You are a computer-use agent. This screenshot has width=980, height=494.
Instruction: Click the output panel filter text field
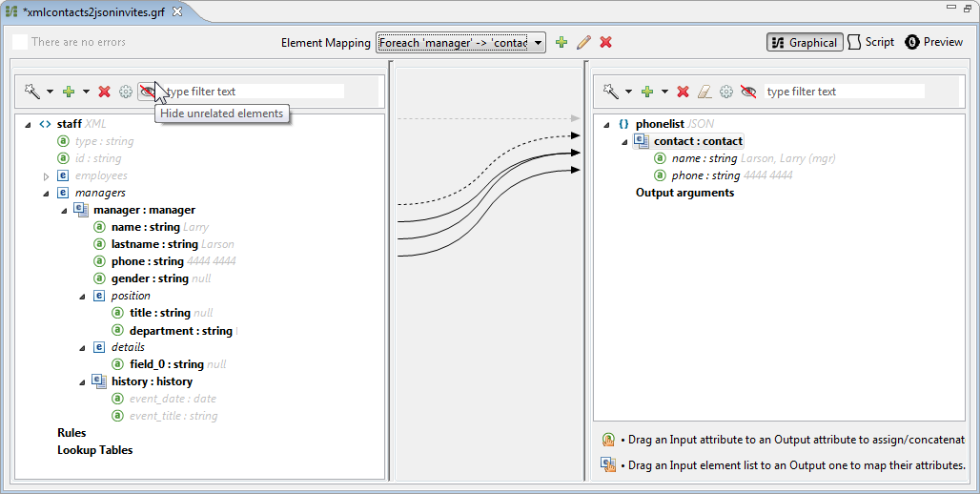point(844,92)
